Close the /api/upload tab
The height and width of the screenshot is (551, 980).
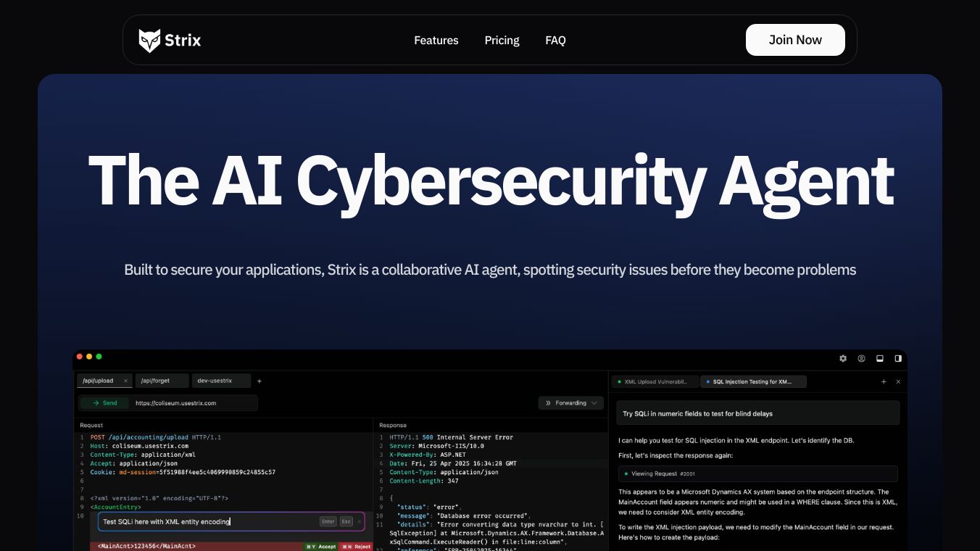click(125, 381)
